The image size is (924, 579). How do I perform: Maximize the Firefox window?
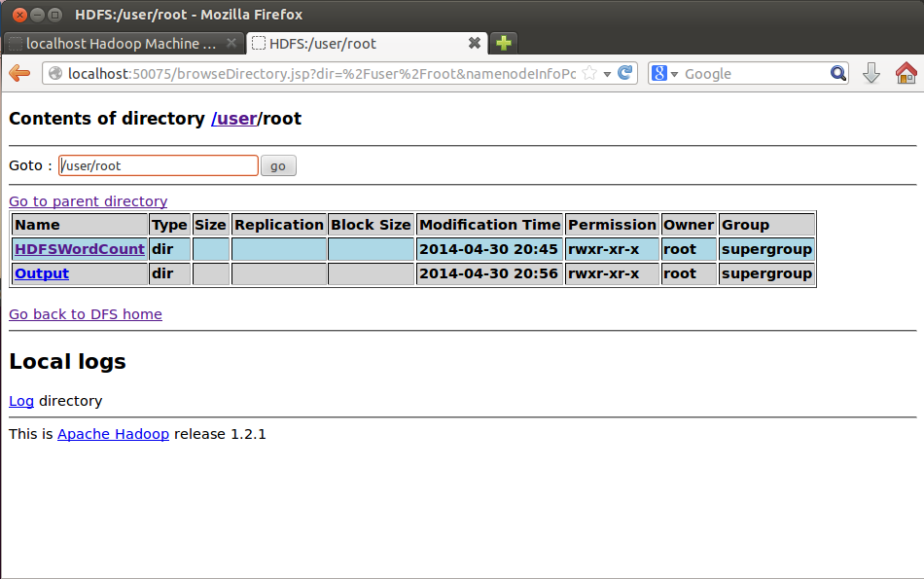click(x=54, y=15)
